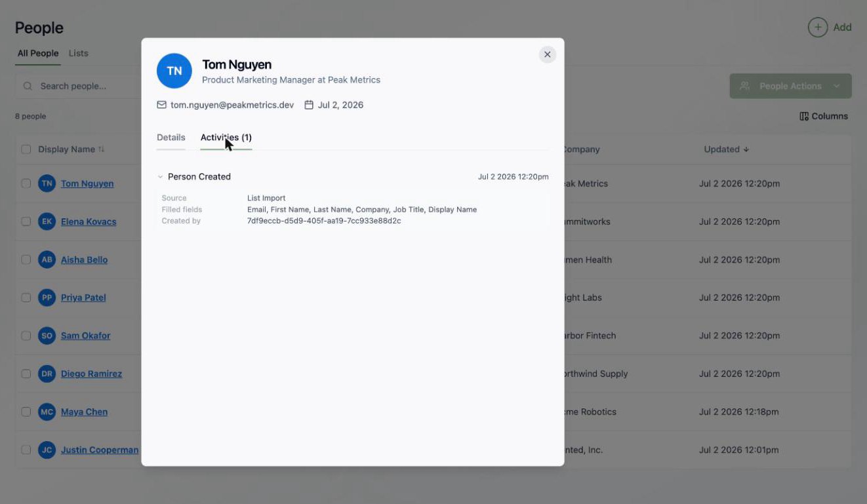867x504 pixels.
Task: Click the TN avatar in the dialog header
Action: 174,71
